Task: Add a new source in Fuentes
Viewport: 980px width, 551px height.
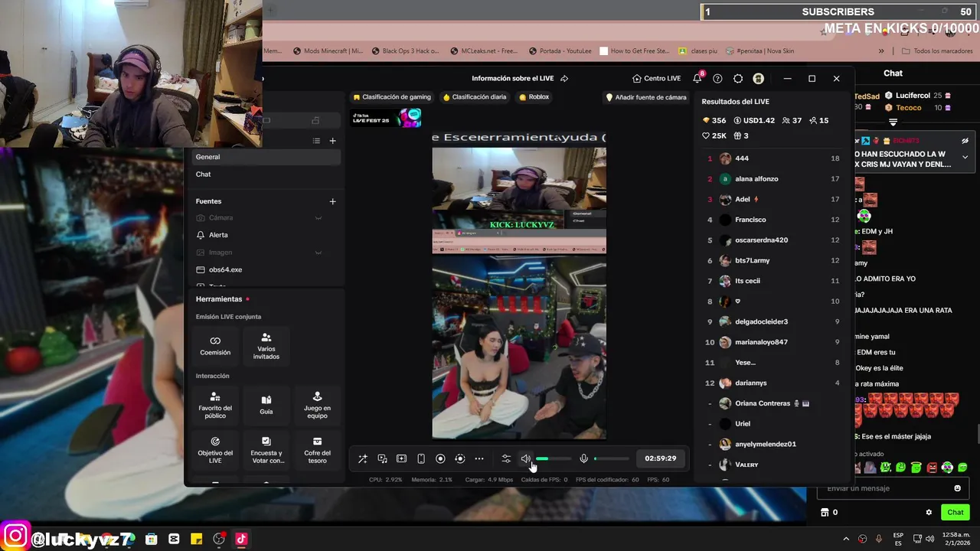Action: 332,201
